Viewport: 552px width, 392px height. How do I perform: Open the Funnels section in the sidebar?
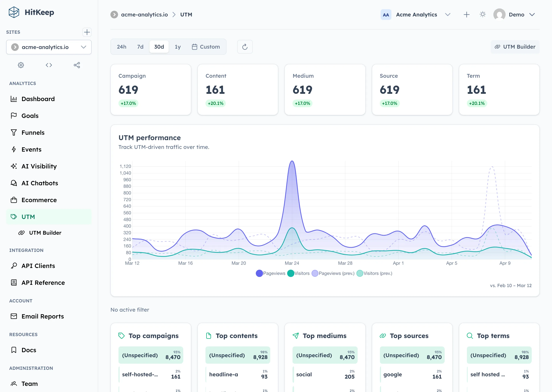point(33,132)
